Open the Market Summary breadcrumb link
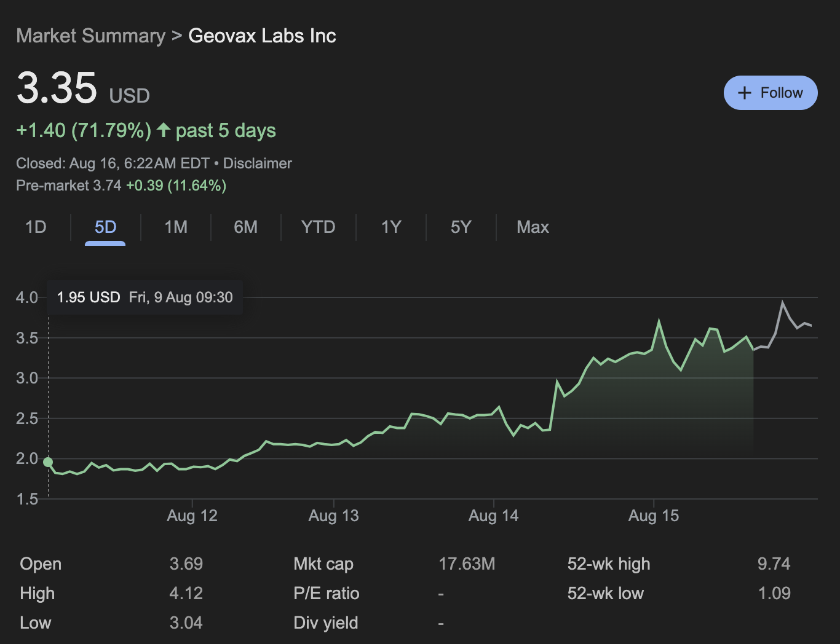 90,36
